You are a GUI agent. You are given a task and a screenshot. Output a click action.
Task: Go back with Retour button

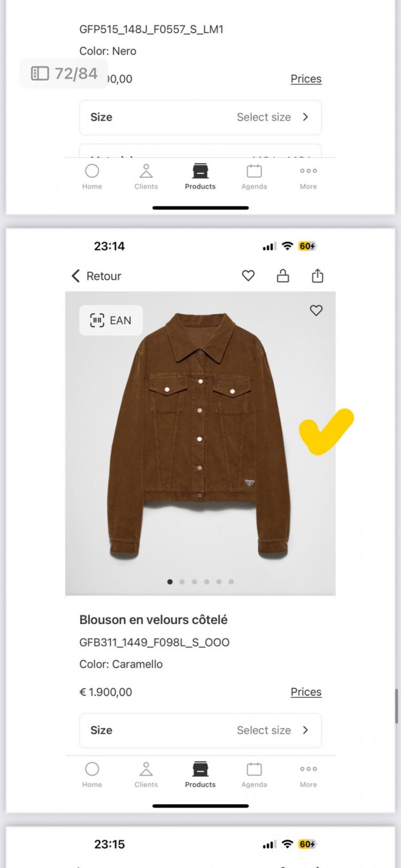[97, 276]
